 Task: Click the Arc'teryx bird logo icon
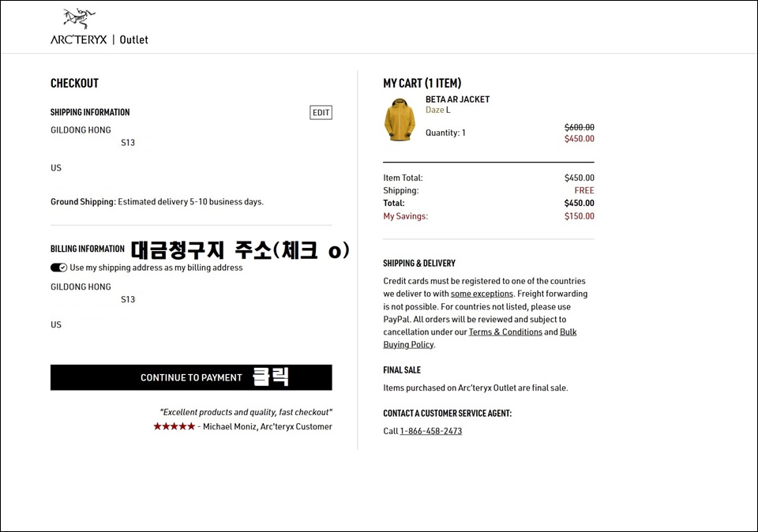click(x=79, y=19)
